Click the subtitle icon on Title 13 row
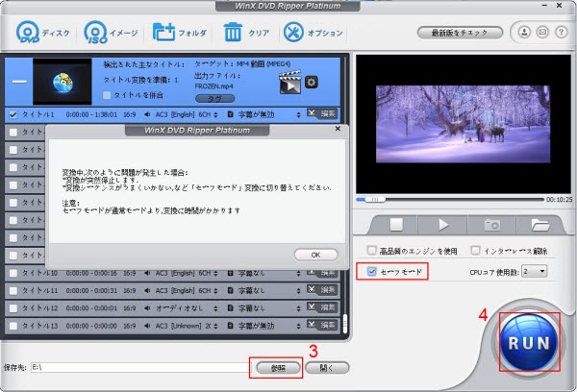This screenshot has height=392, width=577. coord(231,326)
